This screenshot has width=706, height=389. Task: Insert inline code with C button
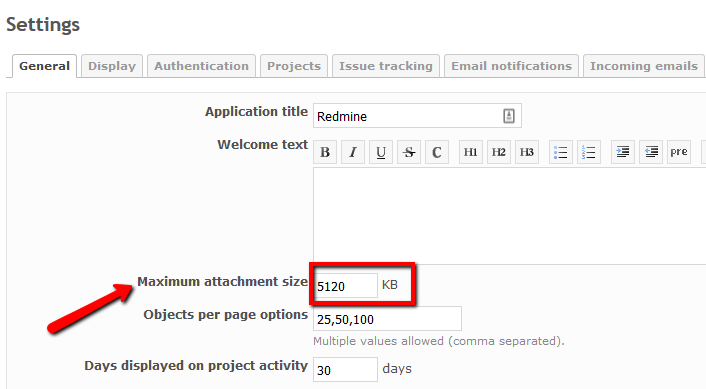pyautogui.click(x=437, y=152)
